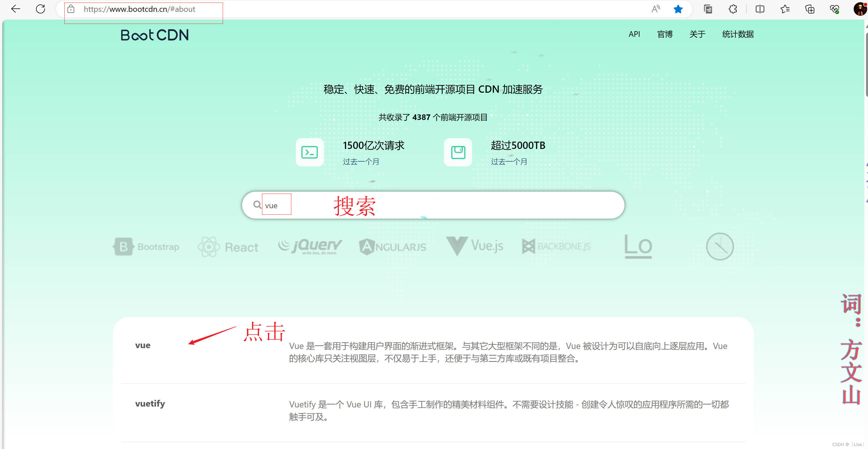
Task: Open split screen view
Action: click(760, 9)
